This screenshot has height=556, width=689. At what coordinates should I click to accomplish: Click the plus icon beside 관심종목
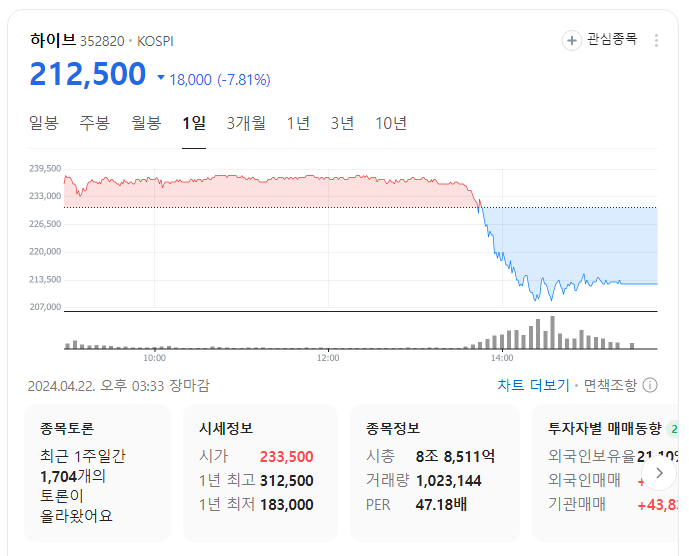click(x=572, y=40)
